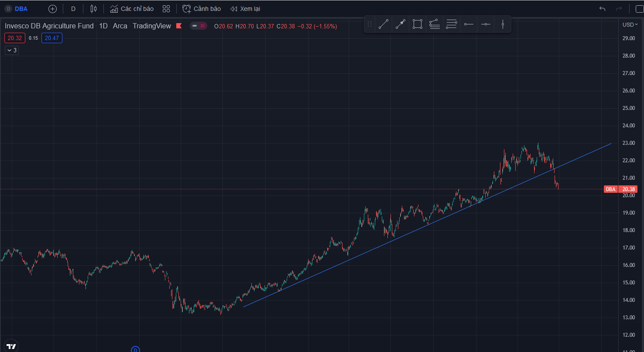Click the TradingView logo

pyautogui.click(x=11, y=346)
